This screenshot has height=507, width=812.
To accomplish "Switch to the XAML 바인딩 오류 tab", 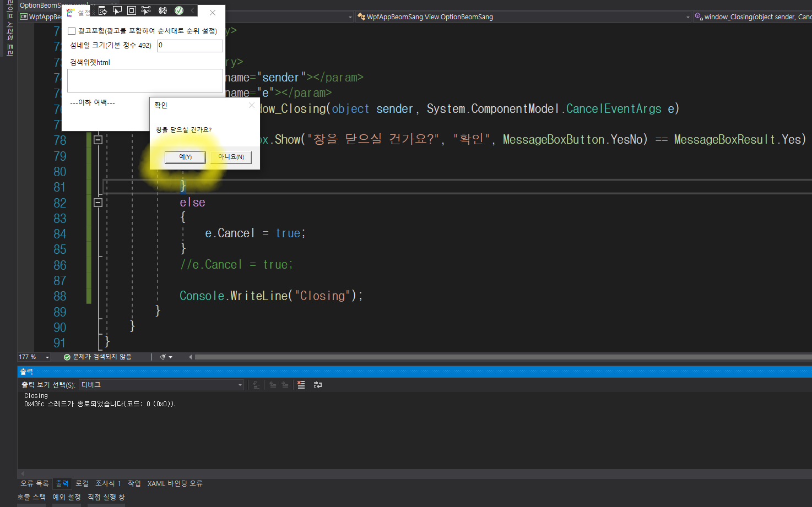I will point(175,483).
